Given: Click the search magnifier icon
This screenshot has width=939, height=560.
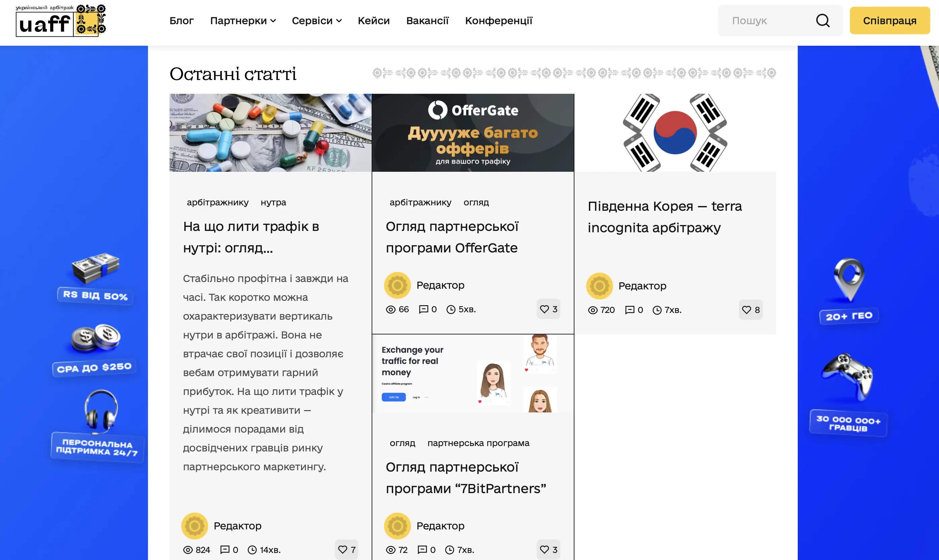Looking at the screenshot, I should (x=823, y=21).
